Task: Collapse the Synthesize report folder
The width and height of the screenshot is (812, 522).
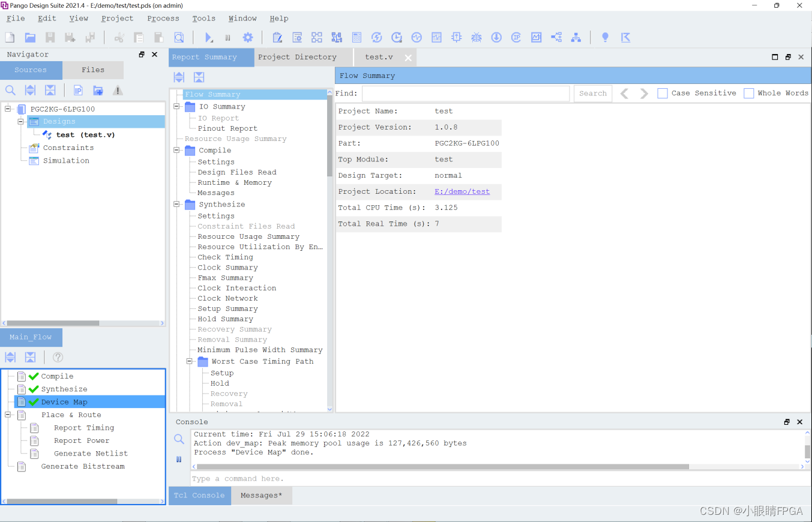Action: click(177, 205)
